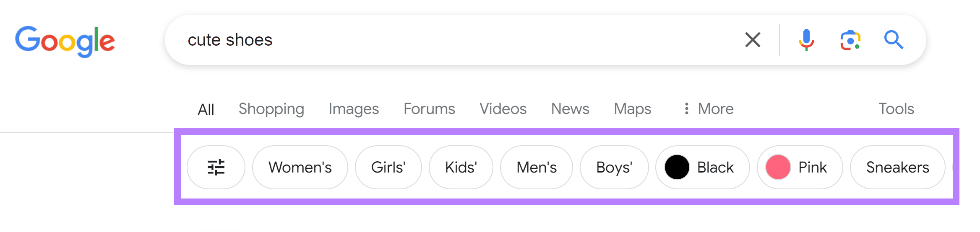Filter results by Women's
The width and height of the screenshot is (980, 232).
pyautogui.click(x=300, y=167)
